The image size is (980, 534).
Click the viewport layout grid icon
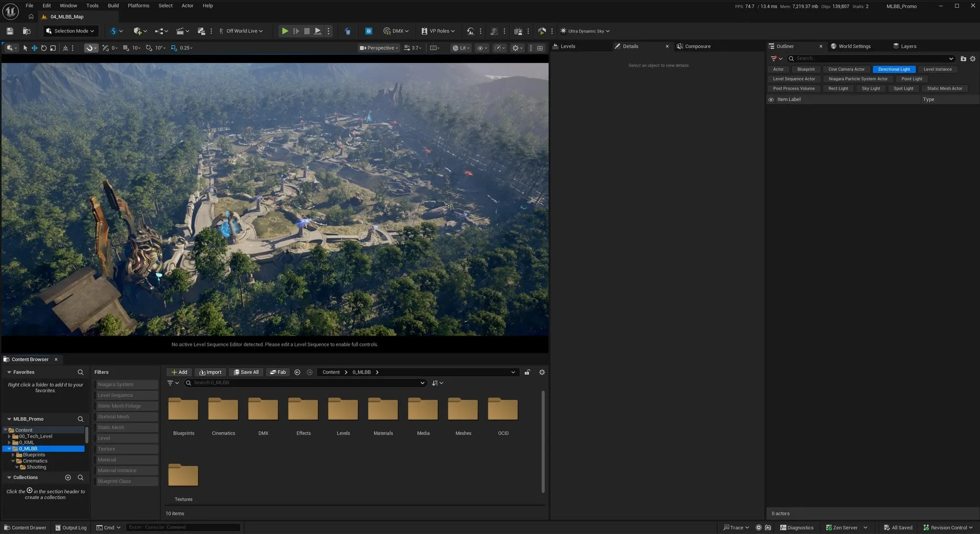pos(540,48)
